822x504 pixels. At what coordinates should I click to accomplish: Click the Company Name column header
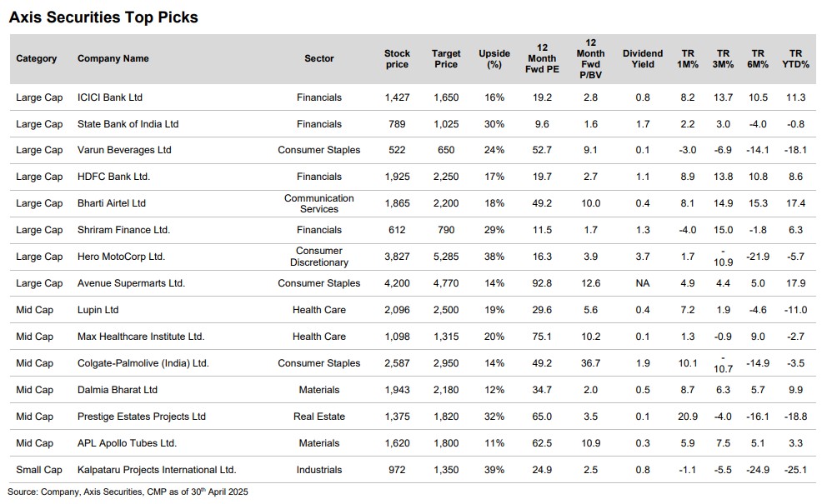pos(113,58)
